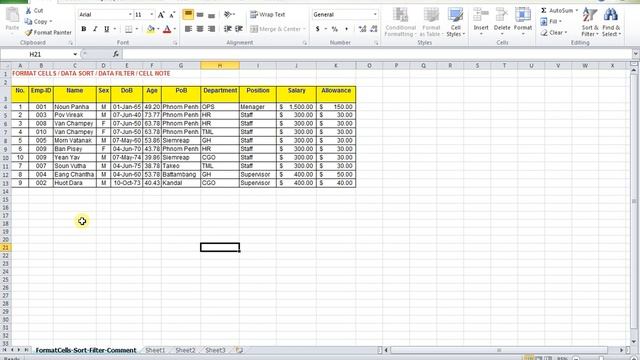Open the Alignment dialog launcher
Image resolution: width=640 pixels, height=360 pixels.
[x=304, y=43]
